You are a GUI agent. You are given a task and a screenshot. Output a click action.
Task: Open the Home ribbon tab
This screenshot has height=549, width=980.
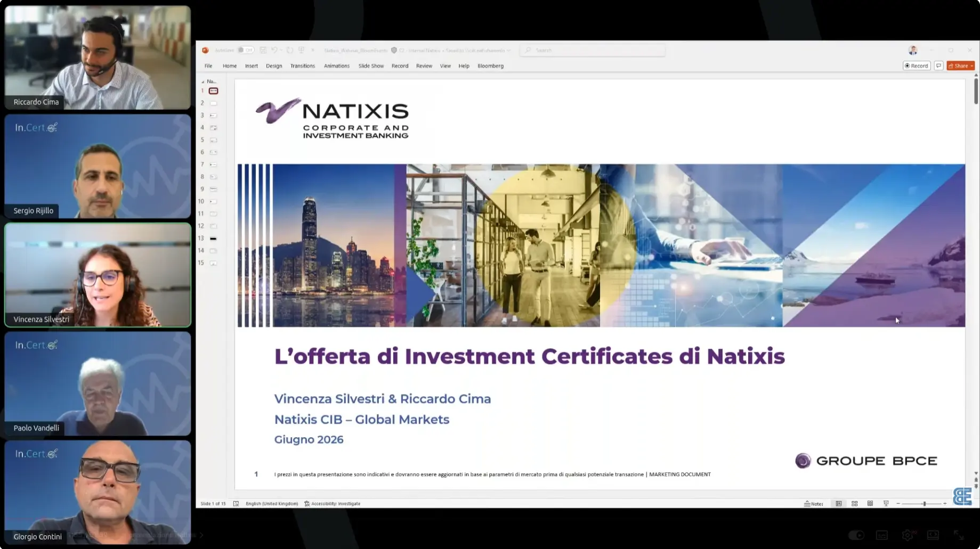click(230, 66)
